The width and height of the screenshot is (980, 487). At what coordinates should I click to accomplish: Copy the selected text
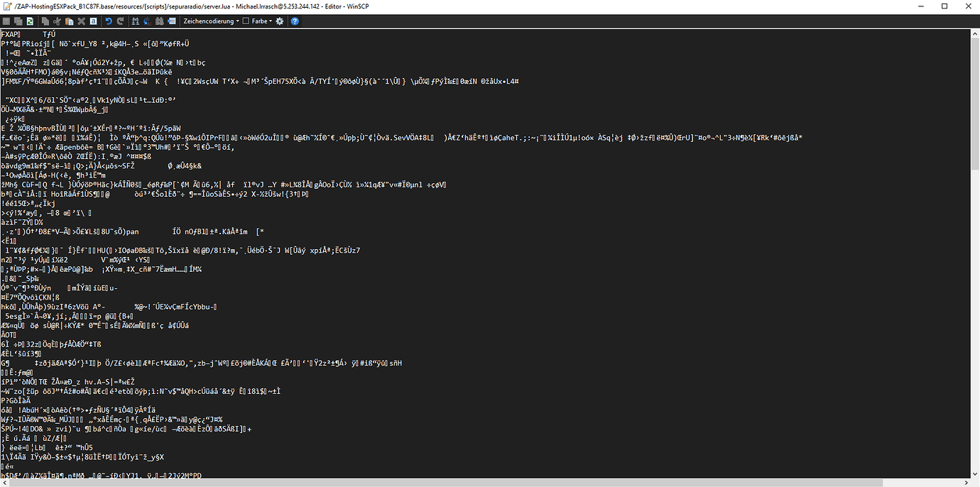(45, 21)
